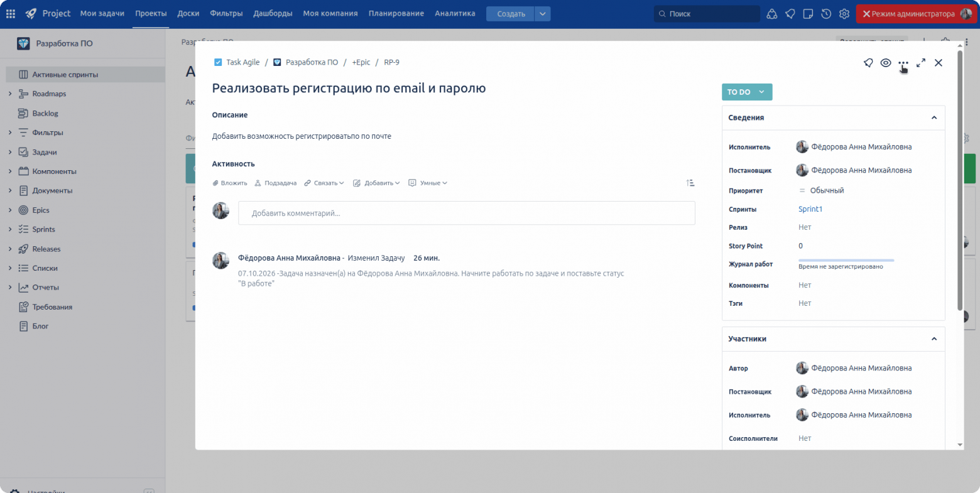
Task: Toggle the eye watch icon on task
Action: click(886, 63)
